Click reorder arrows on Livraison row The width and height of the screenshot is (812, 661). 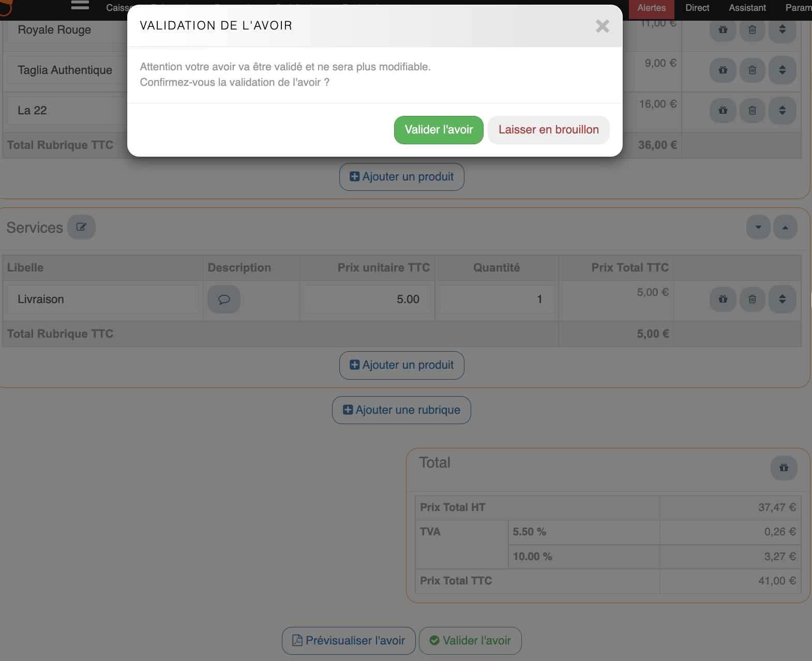tap(782, 299)
